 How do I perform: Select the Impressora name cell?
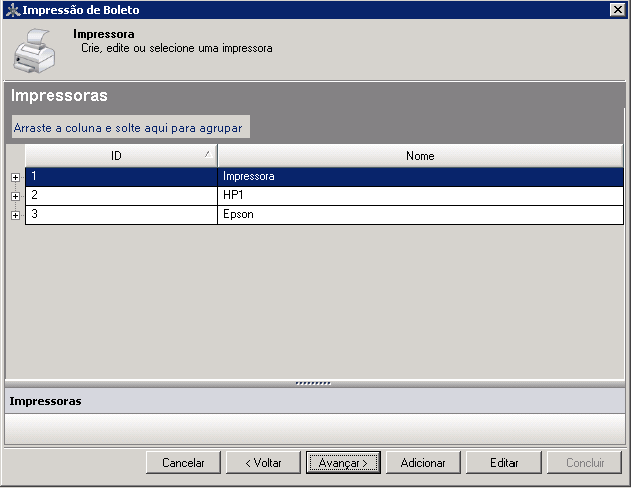pos(420,177)
